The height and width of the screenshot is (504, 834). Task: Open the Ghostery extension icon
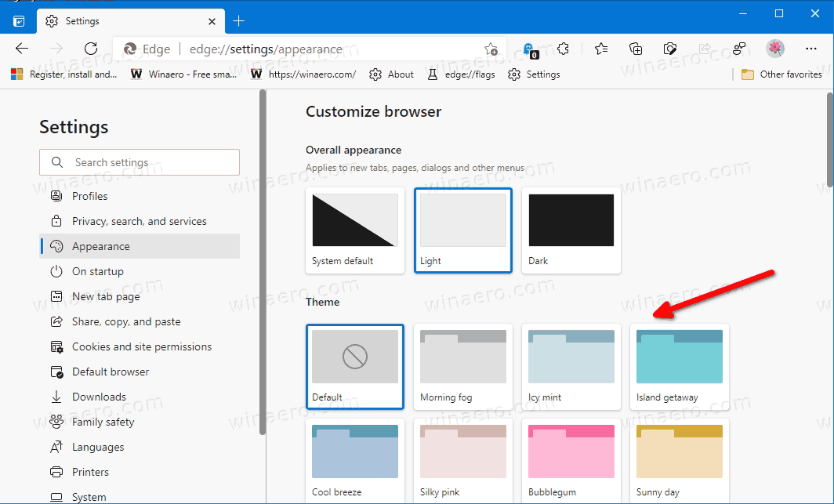click(530, 49)
